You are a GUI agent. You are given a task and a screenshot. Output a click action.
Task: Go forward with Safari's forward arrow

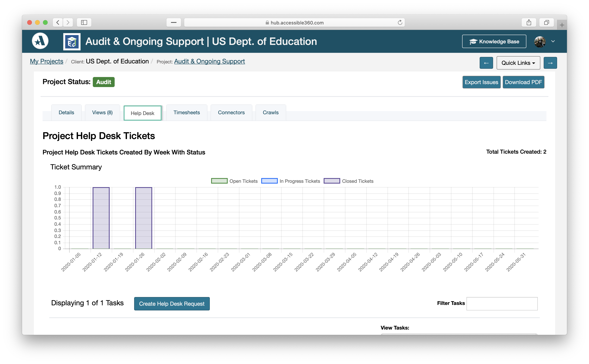point(68,22)
